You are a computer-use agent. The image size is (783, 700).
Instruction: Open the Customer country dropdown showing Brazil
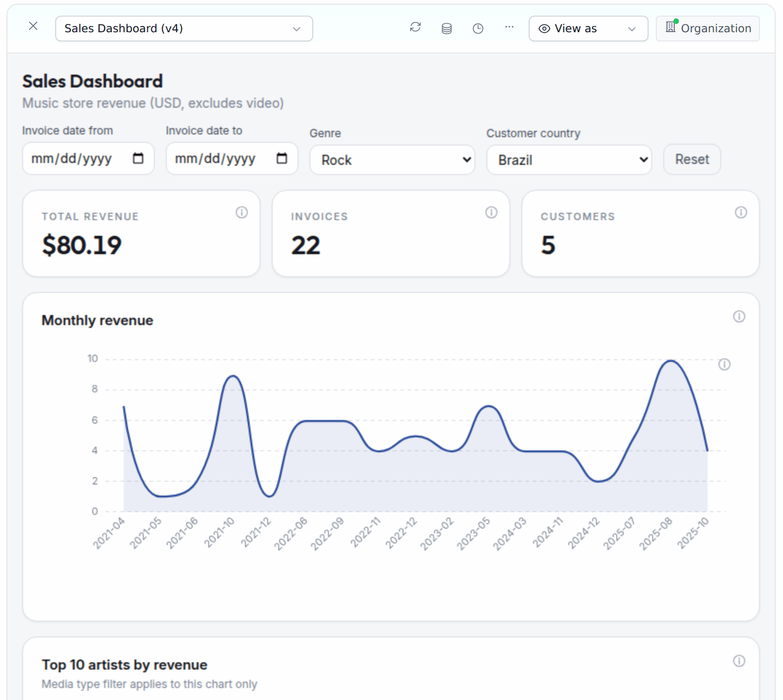(569, 160)
